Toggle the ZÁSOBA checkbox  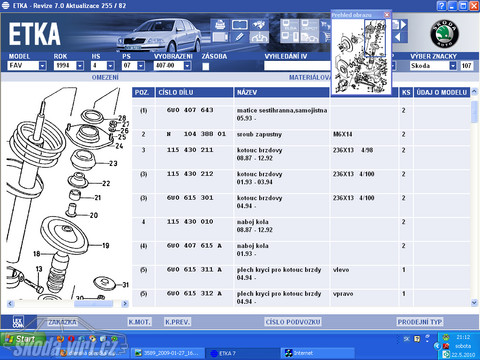tap(206, 66)
